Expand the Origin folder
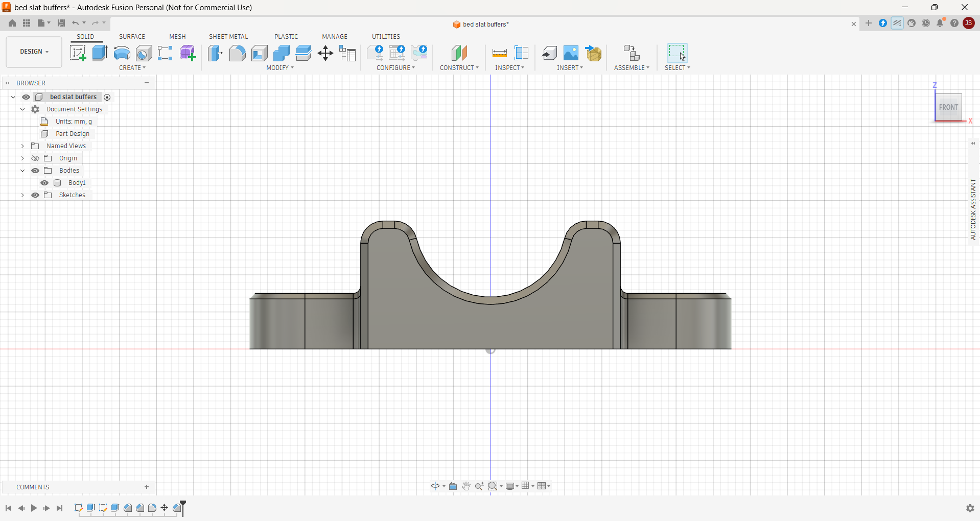The height and width of the screenshot is (521, 980). click(x=22, y=158)
